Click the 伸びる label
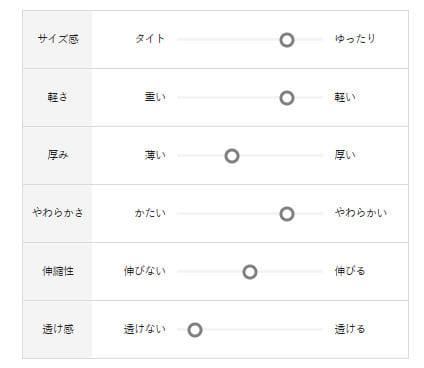424x368 pixels. coord(350,271)
